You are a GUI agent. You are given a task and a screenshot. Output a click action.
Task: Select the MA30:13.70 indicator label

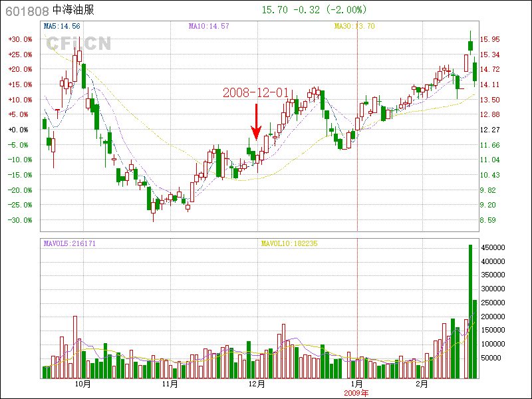[x=354, y=26]
